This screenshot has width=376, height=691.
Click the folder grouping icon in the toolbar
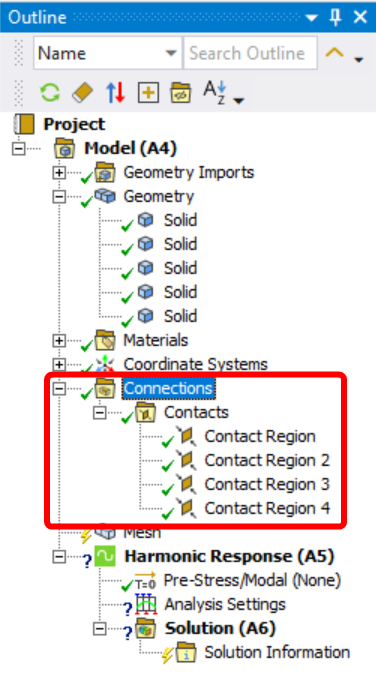181,93
